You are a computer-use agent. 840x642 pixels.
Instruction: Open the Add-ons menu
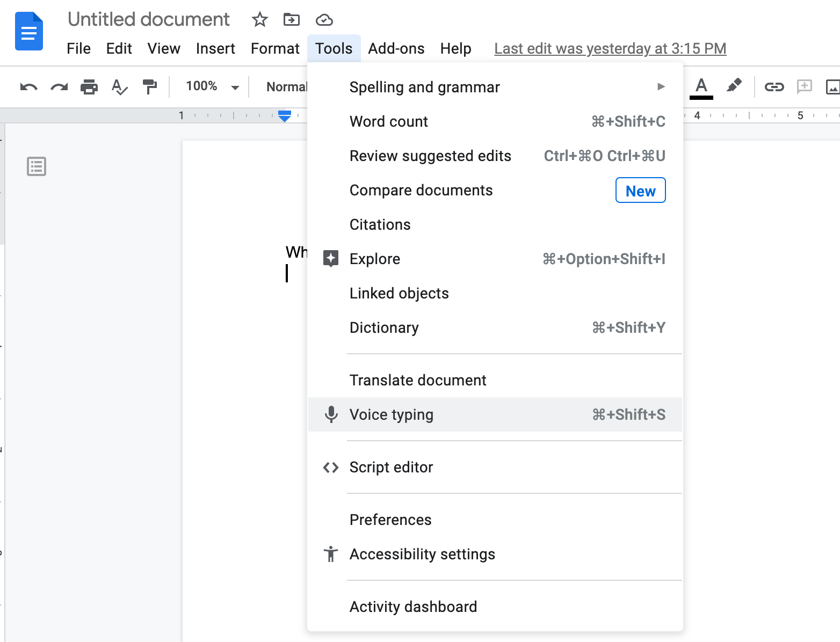click(396, 48)
